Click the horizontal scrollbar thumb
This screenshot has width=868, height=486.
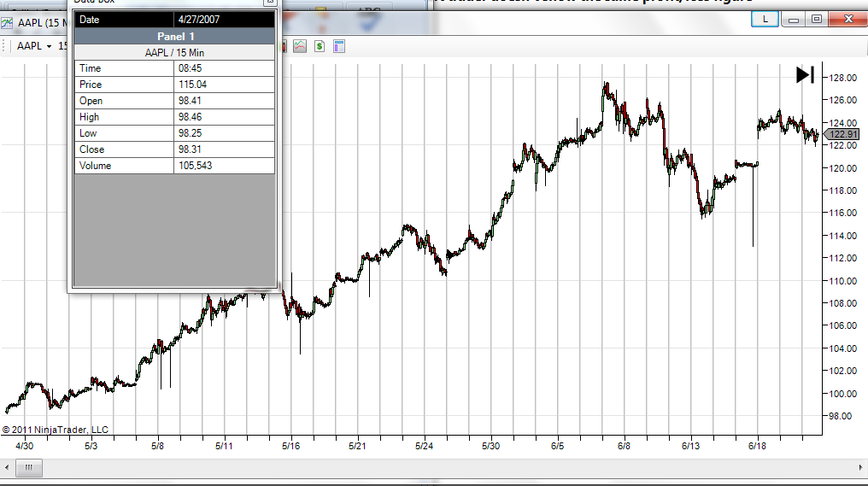coord(29,468)
